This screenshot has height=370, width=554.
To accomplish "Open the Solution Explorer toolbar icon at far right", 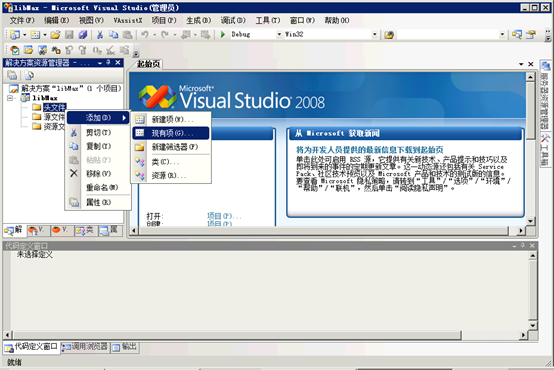I will point(517,34).
